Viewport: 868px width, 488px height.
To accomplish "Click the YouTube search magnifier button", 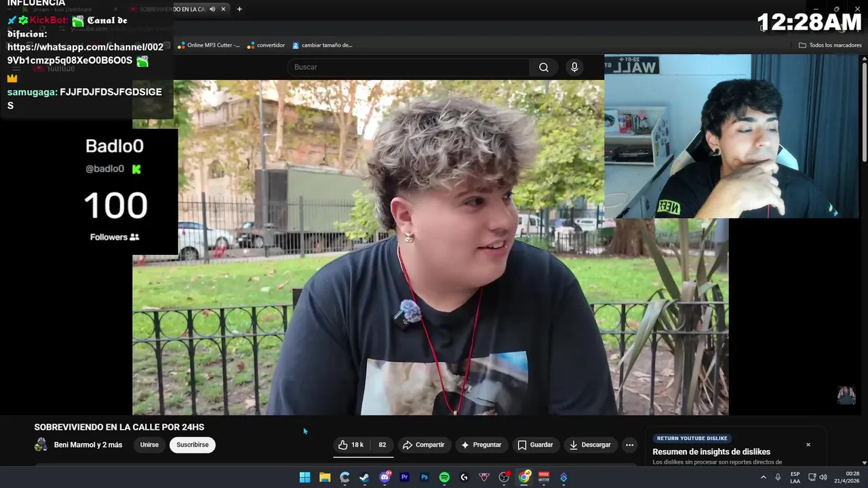I will pos(544,67).
